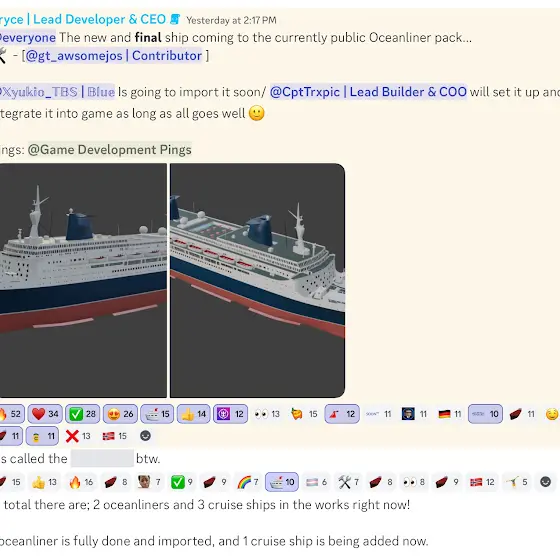Toggle the thumbs up reaction showing 14
The width and height of the screenshot is (560, 560).
point(193,414)
